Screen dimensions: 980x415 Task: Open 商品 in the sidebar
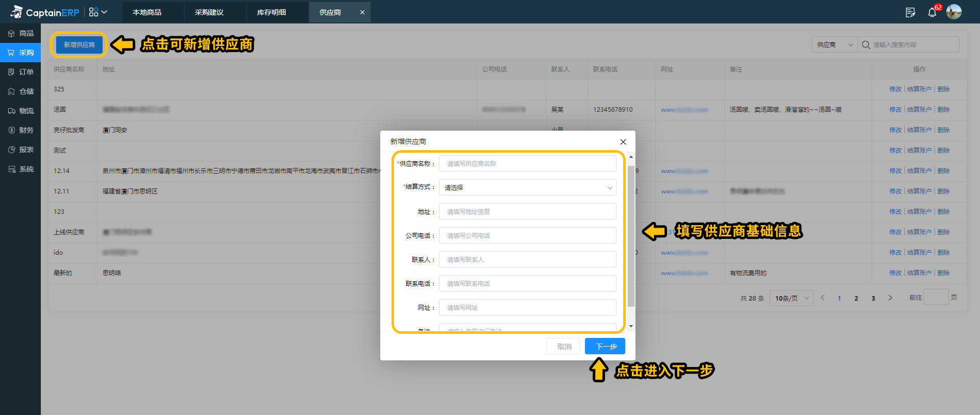tap(20, 33)
